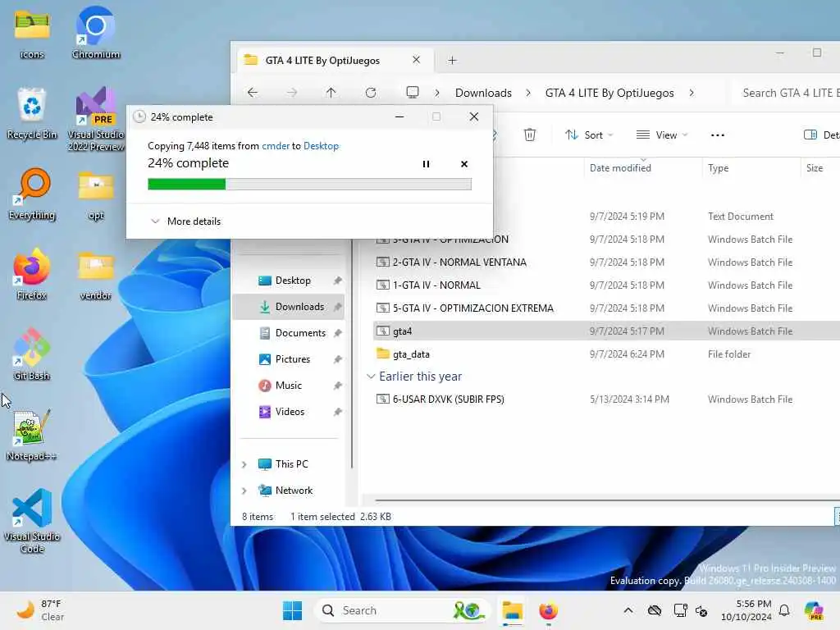
Task: Add a new File Explorer tab
Action: tap(452, 61)
